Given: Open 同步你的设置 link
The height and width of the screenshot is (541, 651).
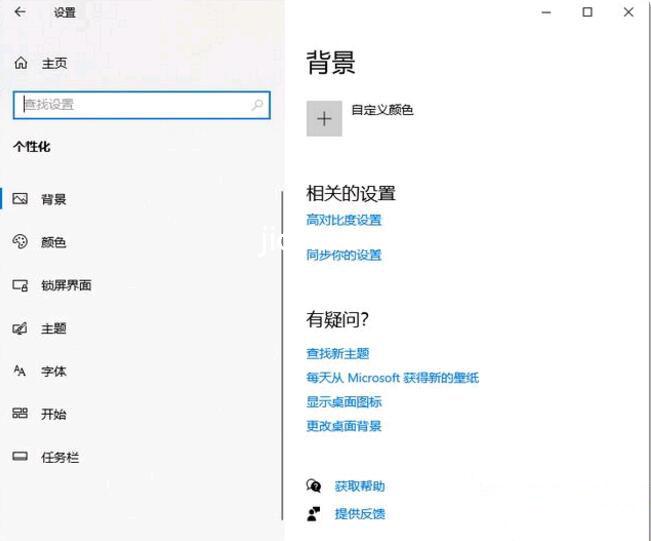Looking at the screenshot, I should tap(344, 255).
